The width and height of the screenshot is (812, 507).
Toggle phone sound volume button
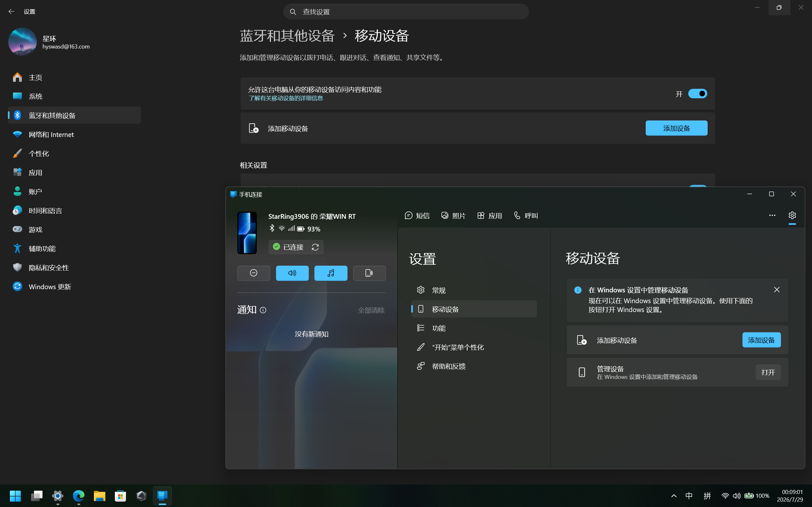[x=292, y=273]
